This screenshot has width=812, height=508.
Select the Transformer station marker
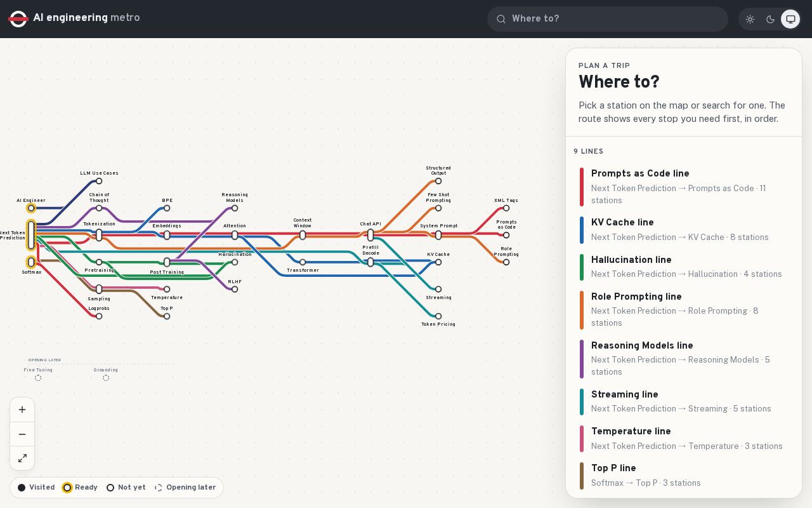pyautogui.click(x=303, y=262)
